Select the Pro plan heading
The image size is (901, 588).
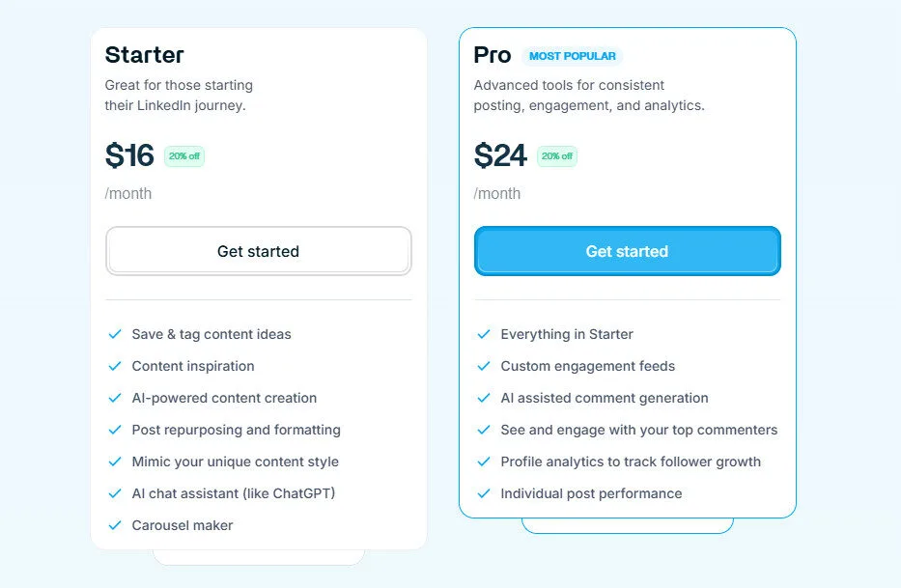[x=492, y=55]
